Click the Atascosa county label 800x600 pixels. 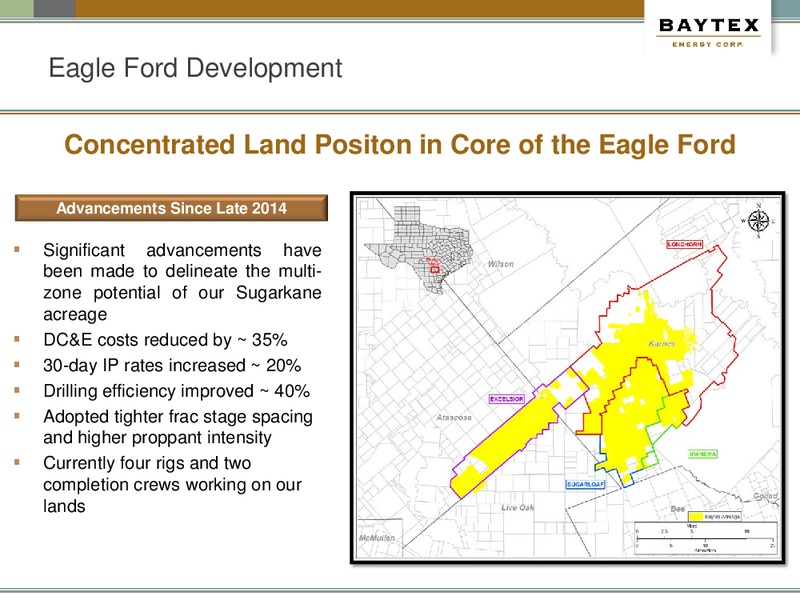coord(454,417)
